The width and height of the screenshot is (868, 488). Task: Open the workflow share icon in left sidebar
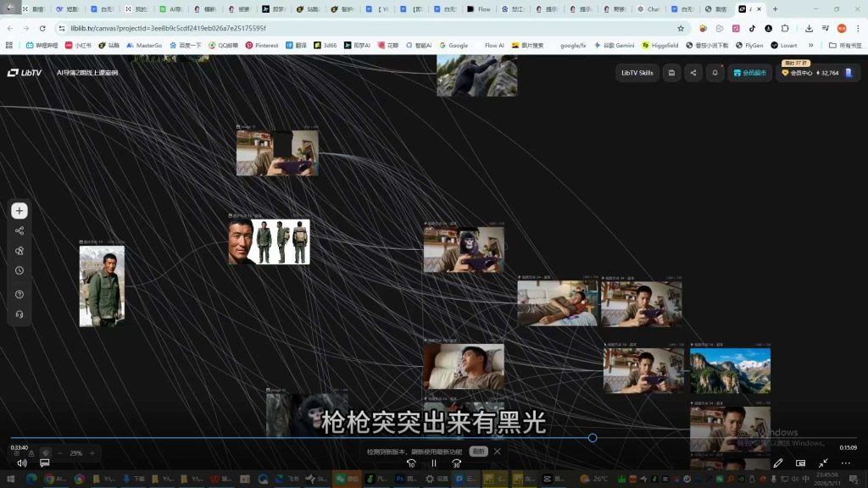(x=19, y=230)
